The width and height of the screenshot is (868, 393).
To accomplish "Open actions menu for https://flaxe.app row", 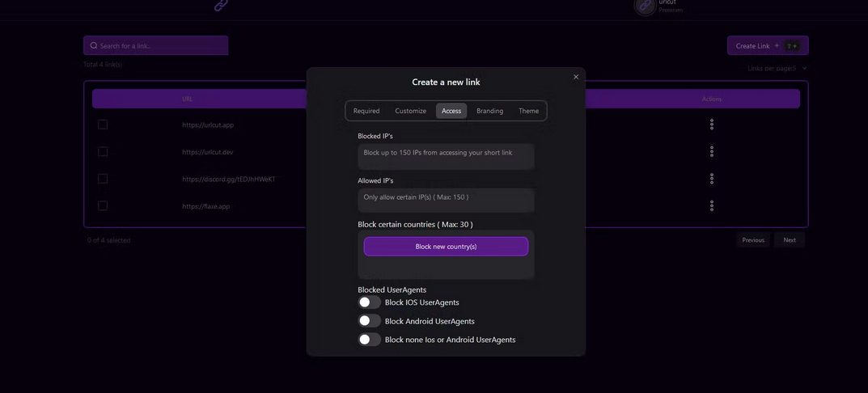I will (x=711, y=206).
